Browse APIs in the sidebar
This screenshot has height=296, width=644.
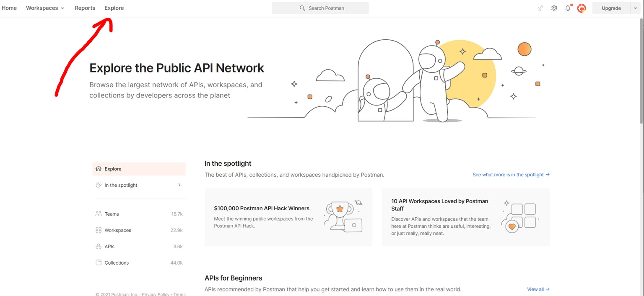(139, 246)
